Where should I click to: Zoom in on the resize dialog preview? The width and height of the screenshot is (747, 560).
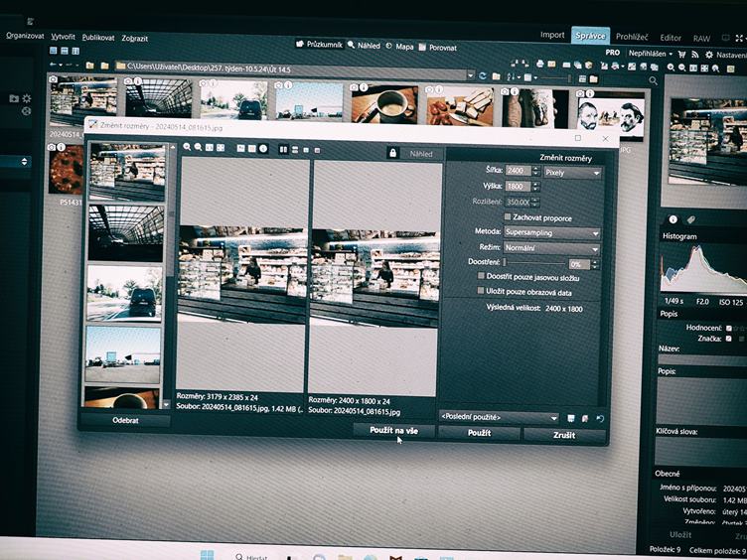coord(187,147)
